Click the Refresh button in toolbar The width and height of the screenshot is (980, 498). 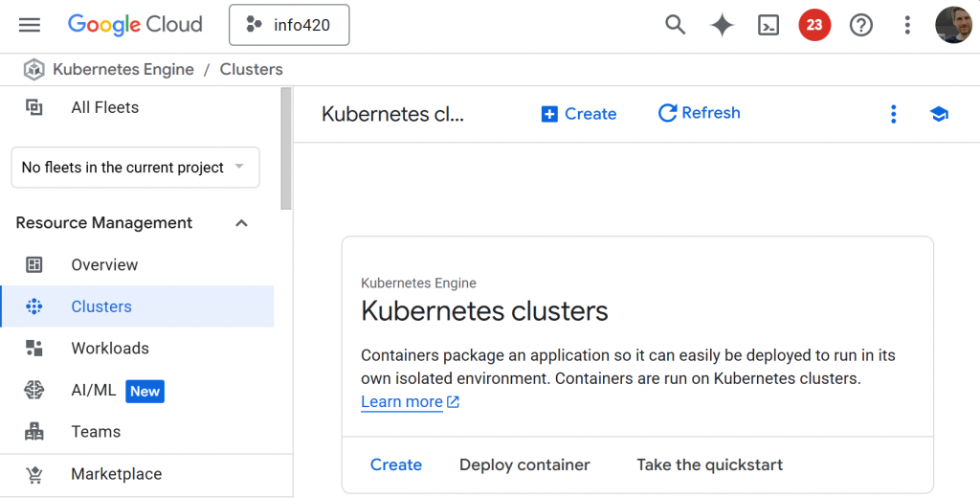point(700,113)
